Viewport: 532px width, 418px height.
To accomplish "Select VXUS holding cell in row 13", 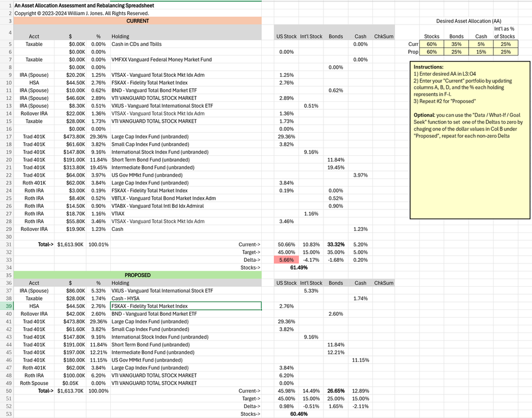I will click(x=186, y=106).
